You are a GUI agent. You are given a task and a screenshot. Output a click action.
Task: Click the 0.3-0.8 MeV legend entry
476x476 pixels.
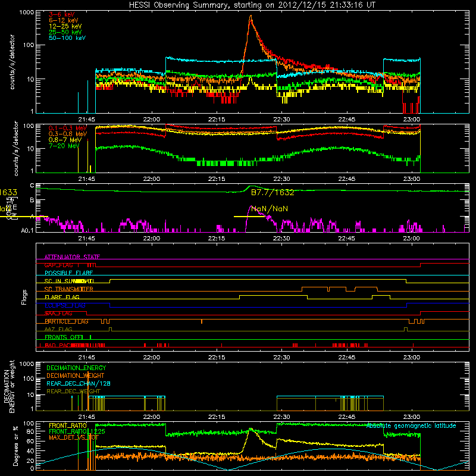coord(68,134)
